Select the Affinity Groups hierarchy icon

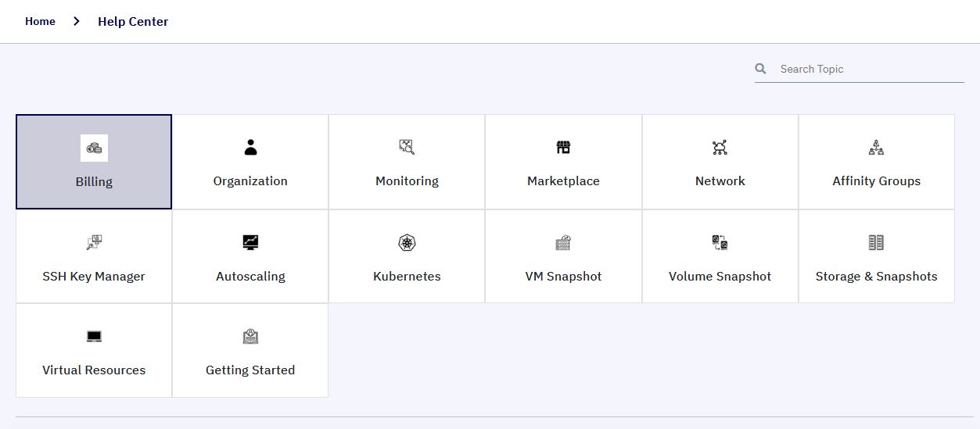point(876,148)
